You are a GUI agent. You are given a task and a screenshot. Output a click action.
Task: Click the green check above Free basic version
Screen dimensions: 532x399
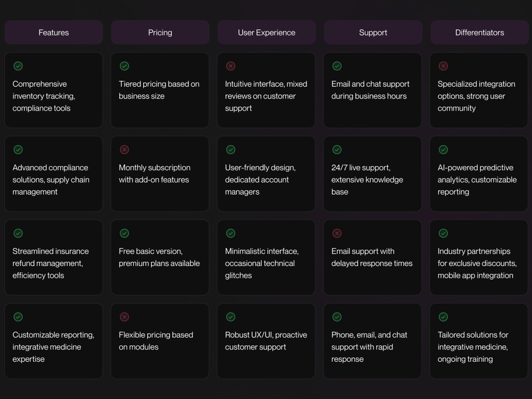pos(124,233)
